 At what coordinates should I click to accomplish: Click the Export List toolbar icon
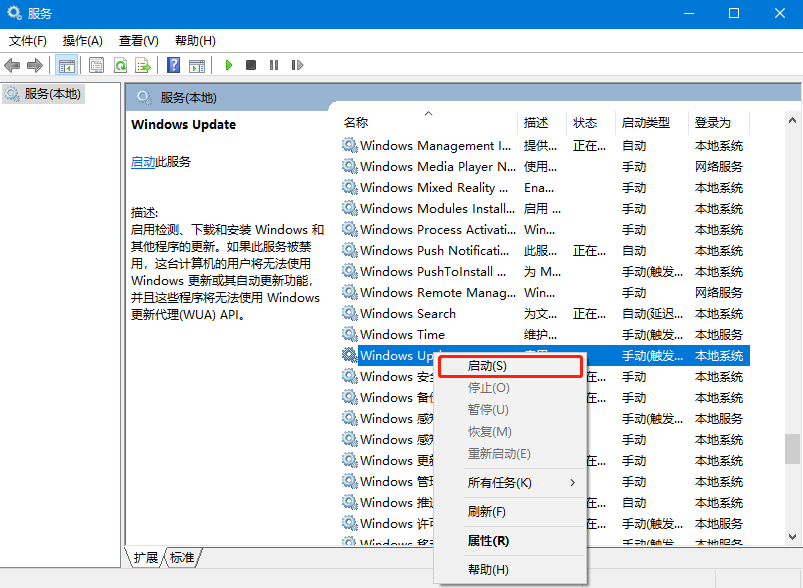click(143, 65)
